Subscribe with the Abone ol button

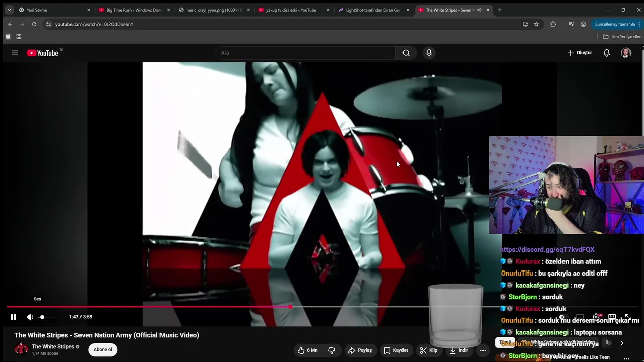coord(103,350)
